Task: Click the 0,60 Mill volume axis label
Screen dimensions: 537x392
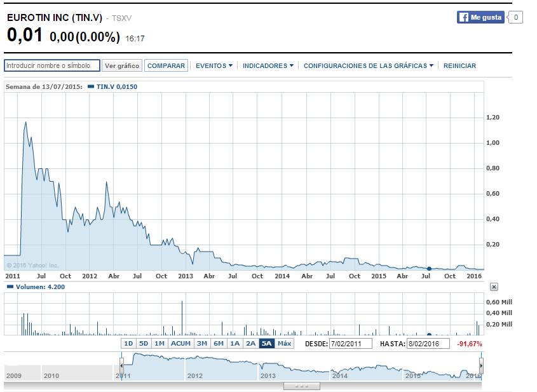Action: point(499,302)
